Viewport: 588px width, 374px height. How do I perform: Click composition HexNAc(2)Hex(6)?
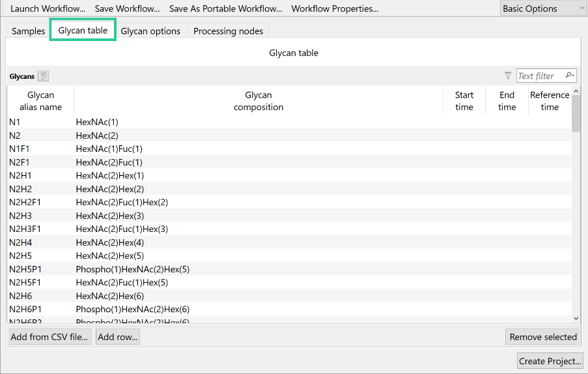point(110,296)
